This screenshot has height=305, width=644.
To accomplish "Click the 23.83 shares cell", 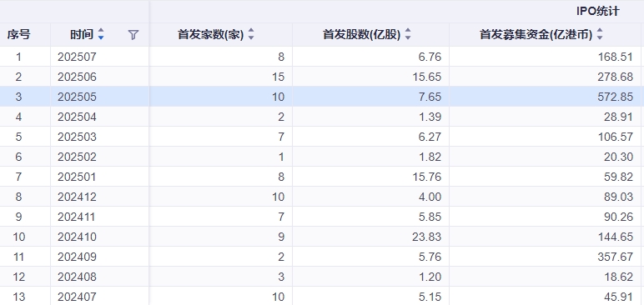I will [371, 237].
